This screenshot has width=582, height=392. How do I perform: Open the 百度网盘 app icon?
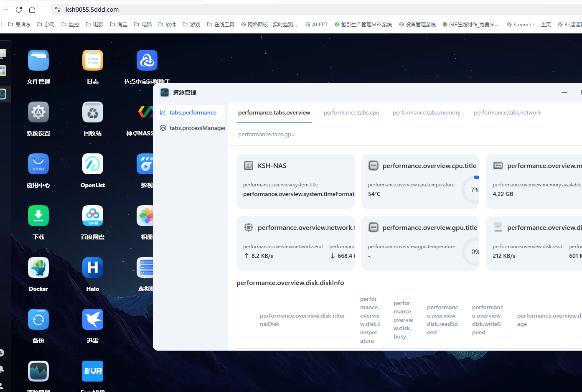(93, 216)
